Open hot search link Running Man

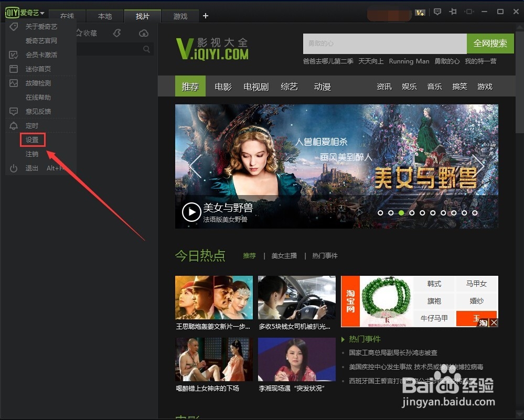click(x=409, y=61)
